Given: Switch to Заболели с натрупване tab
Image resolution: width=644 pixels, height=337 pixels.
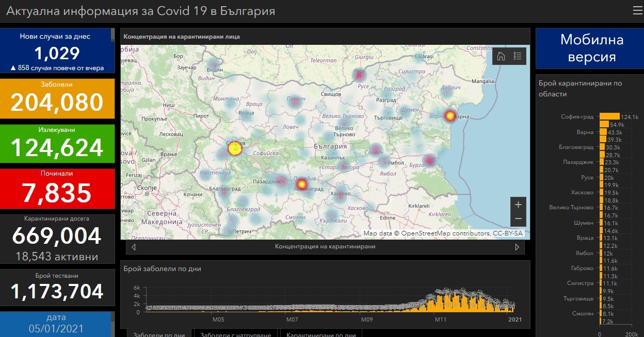Looking at the screenshot, I should (x=235, y=334).
